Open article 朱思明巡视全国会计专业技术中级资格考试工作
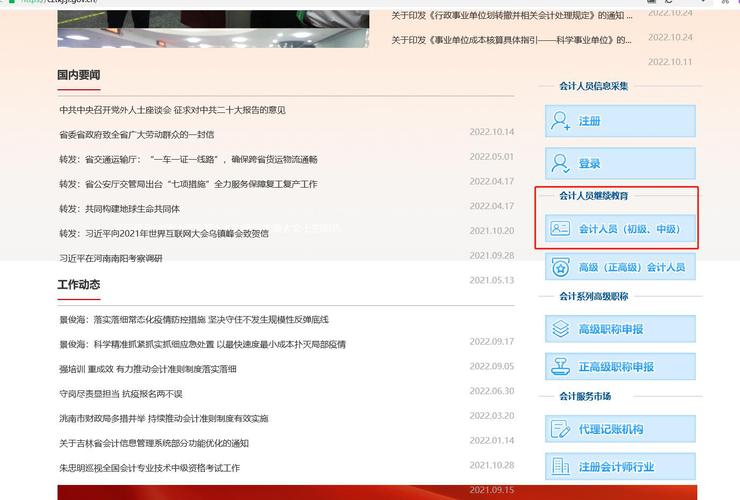 pos(149,468)
